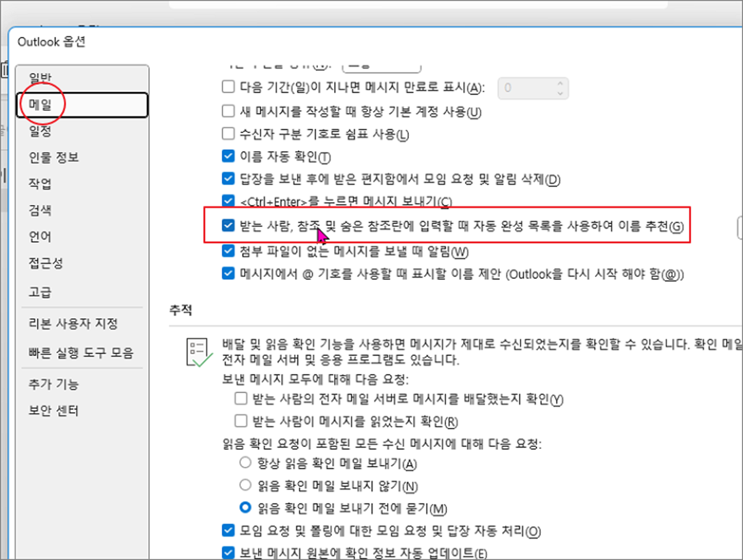Uncheck 이름 자동 확인 option

(228, 157)
